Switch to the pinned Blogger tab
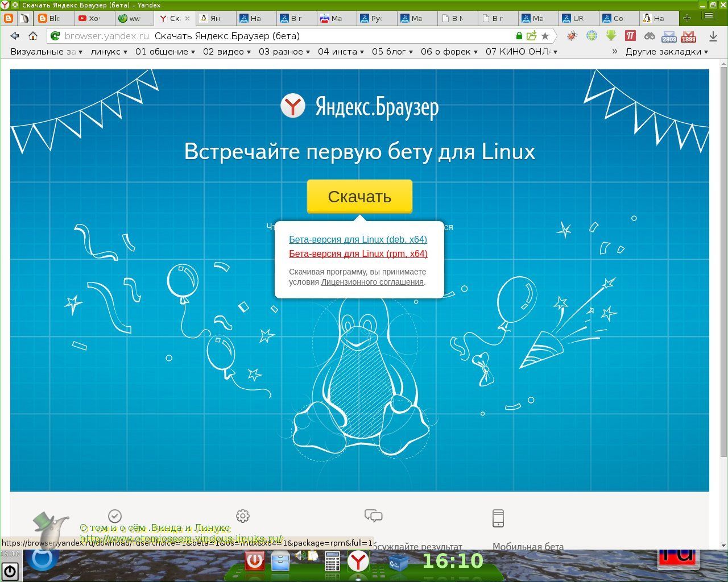 (x=8, y=18)
